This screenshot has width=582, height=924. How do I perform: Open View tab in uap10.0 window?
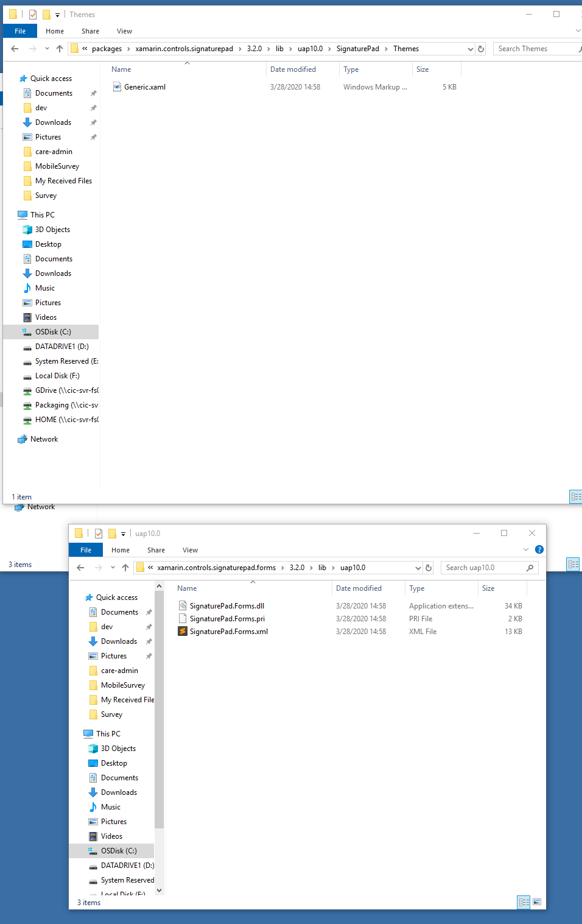(x=190, y=550)
